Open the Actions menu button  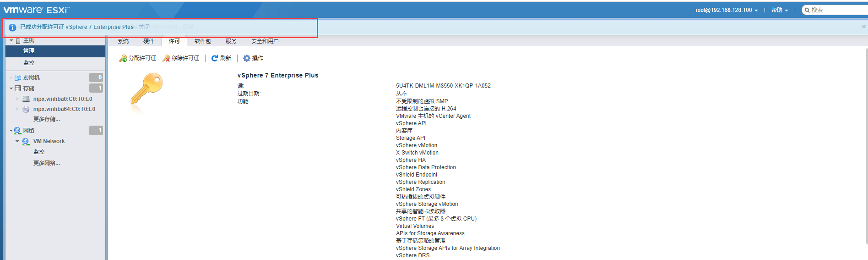click(253, 58)
